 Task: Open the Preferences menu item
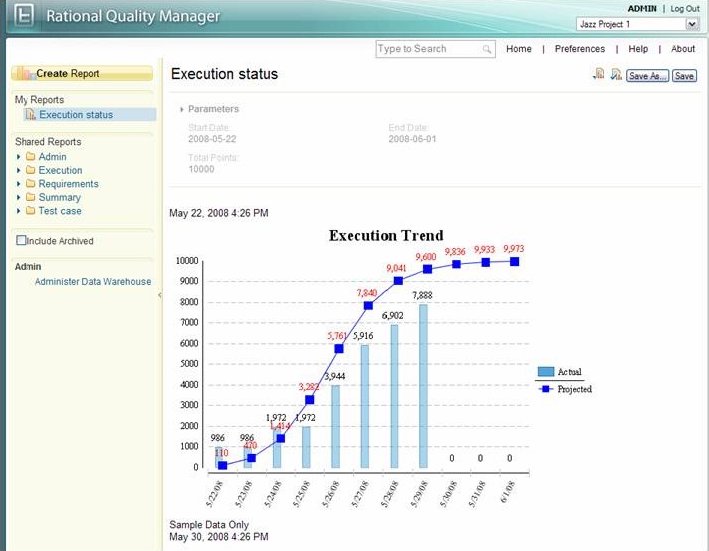click(579, 49)
